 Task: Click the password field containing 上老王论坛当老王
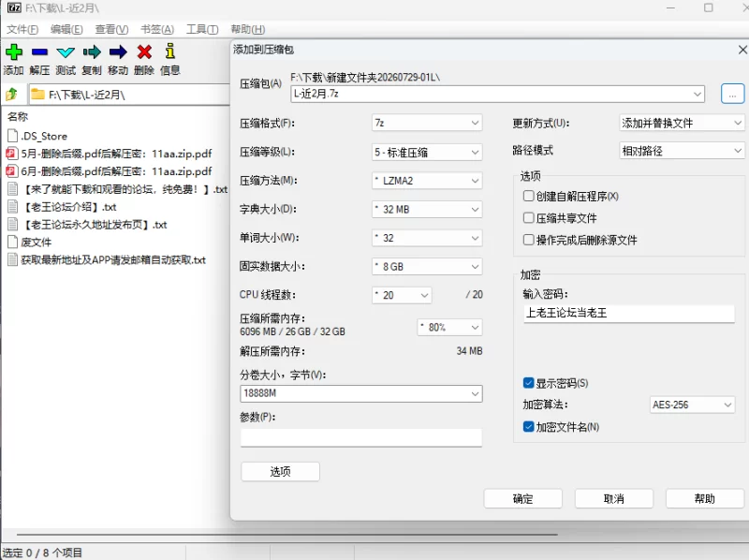(628, 314)
